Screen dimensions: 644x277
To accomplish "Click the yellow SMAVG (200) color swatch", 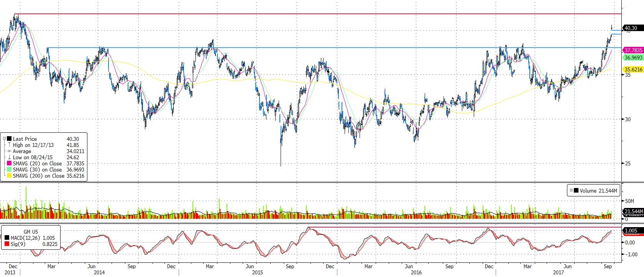I will (x=9, y=176).
